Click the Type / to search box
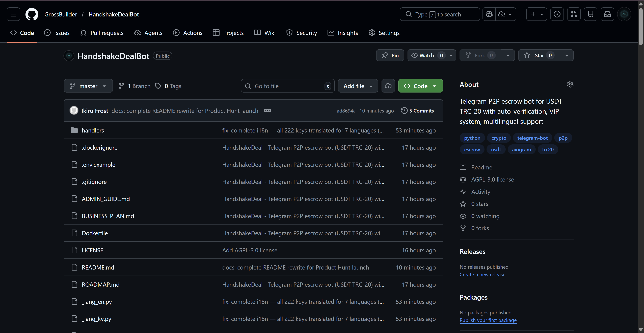This screenshot has height=333, width=644. pyautogui.click(x=440, y=14)
